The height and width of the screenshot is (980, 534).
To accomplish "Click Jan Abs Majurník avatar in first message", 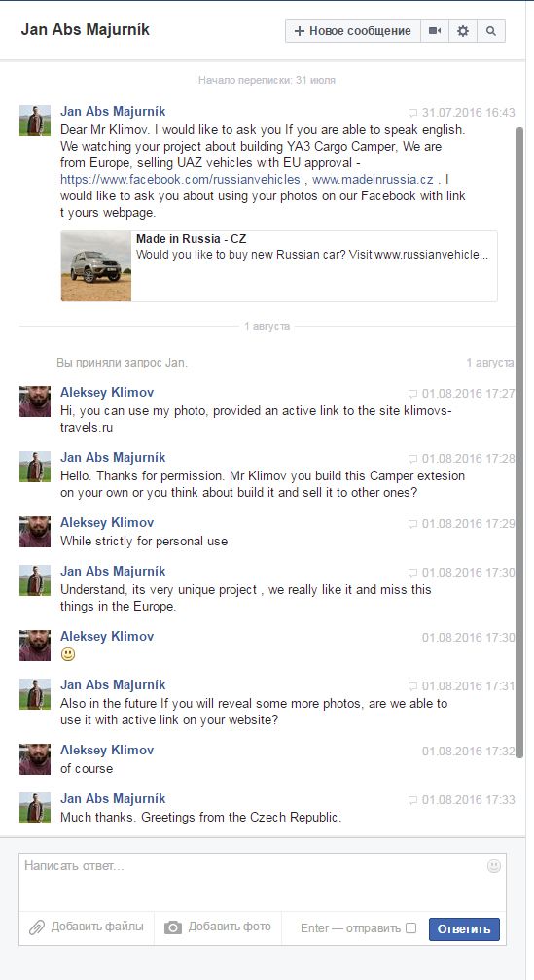I will click(x=35, y=121).
